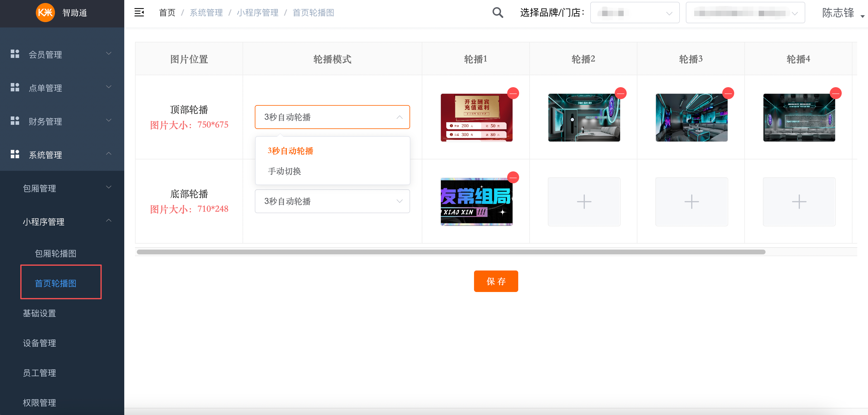Open the brand selector dropdown

point(635,13)
